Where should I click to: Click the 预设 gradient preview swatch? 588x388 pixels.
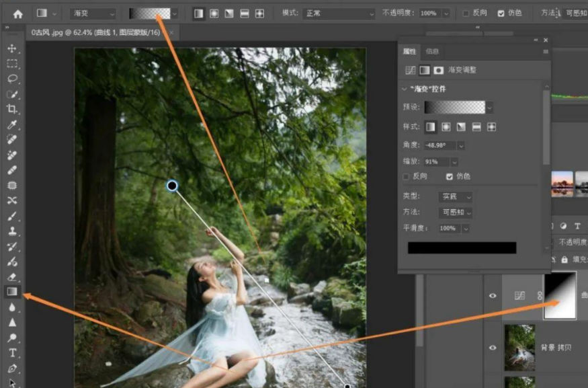[x=454, y=108]
